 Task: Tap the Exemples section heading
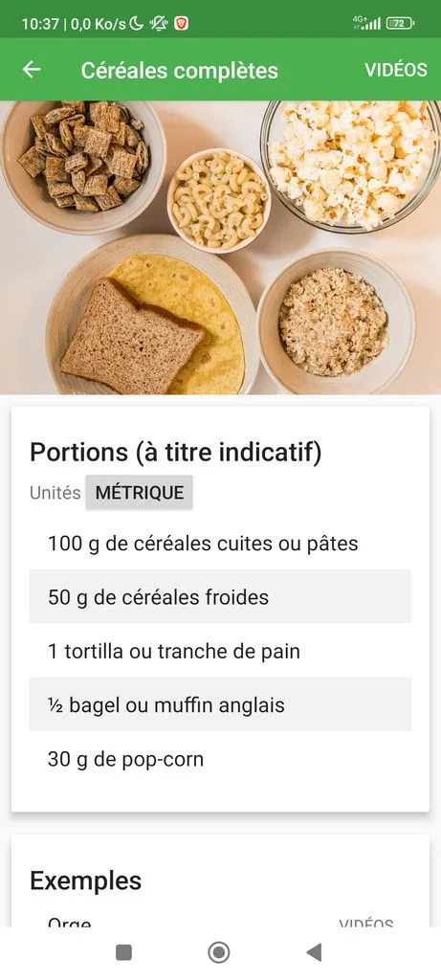(85, 880)
